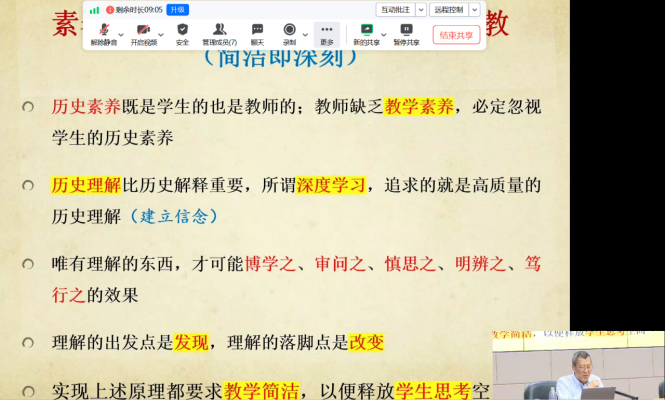This screenshot has width=665, height=400.
Task: Check the green network signal indicator
Action: click(x=95, y=10)
